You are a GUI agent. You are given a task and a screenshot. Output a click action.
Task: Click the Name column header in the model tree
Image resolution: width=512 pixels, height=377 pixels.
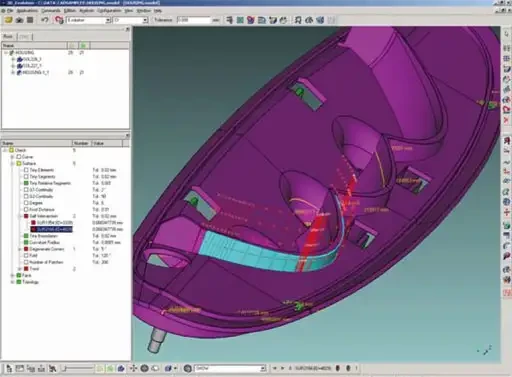click(34, 45)
